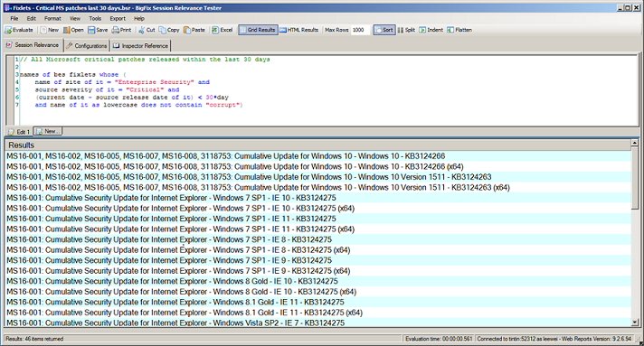Select the Edit 1 editor tab
The width and height of the screenshot is (644, 346).
pos(19,132)
